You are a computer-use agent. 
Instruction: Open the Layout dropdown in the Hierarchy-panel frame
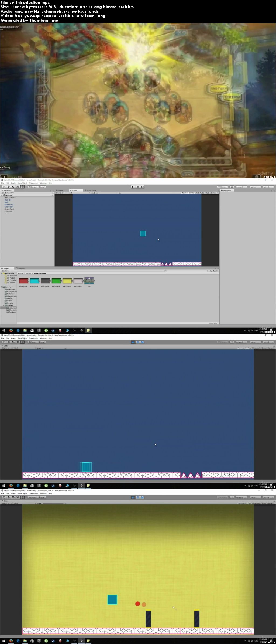[268, 187]
